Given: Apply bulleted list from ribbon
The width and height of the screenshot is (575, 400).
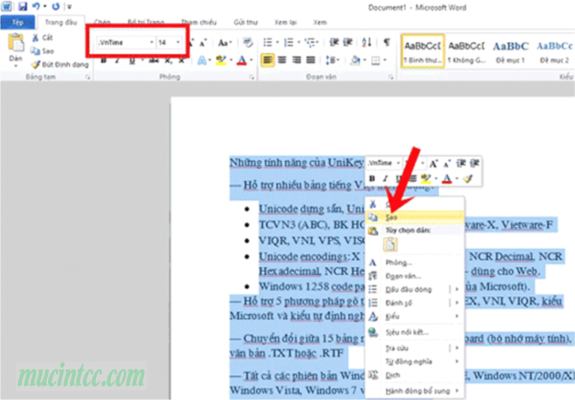Looking at the screenshot, I should click(x=268, y=43).
